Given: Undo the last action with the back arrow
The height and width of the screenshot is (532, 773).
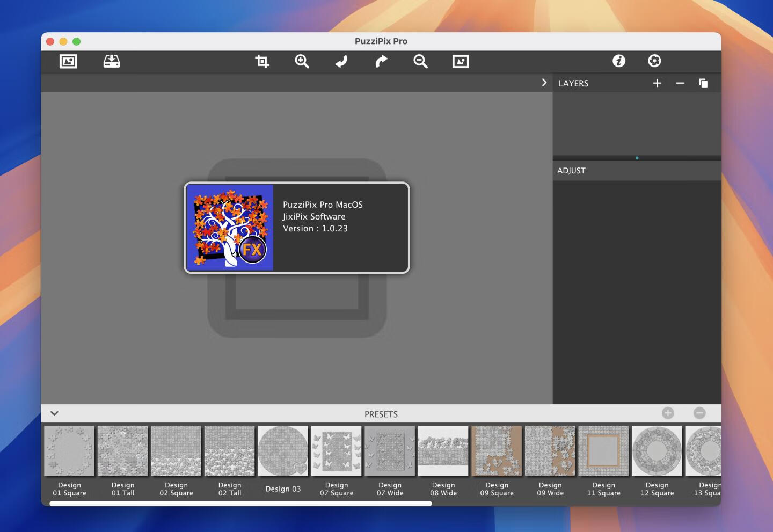Looking at the screenshot, I should [x=341, y=61].
